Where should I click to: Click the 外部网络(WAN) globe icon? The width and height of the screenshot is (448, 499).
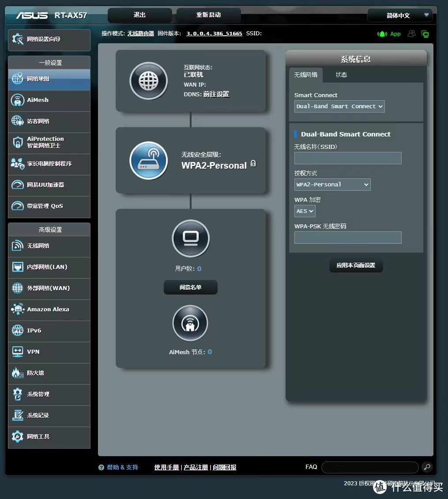click(18, 288)
